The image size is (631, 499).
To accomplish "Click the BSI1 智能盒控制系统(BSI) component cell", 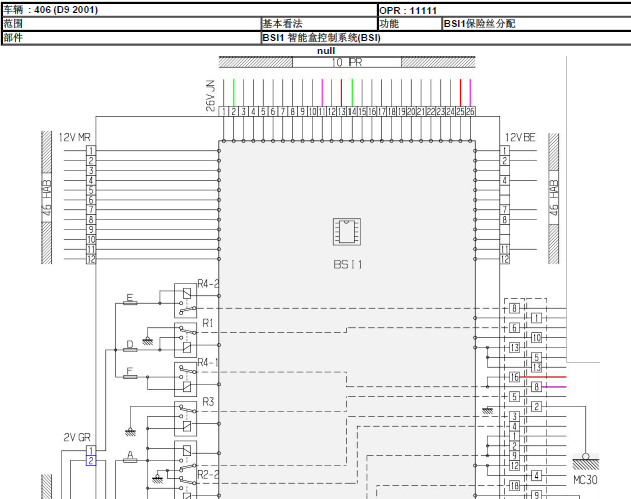I will click(x=446, y=37).
